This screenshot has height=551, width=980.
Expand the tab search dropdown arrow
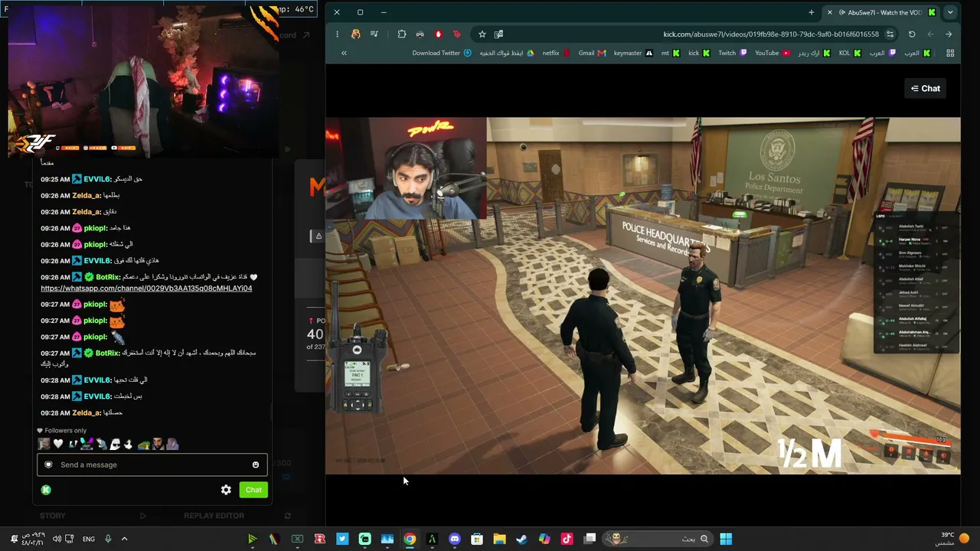pyautogui.click(x=950, y=12)
